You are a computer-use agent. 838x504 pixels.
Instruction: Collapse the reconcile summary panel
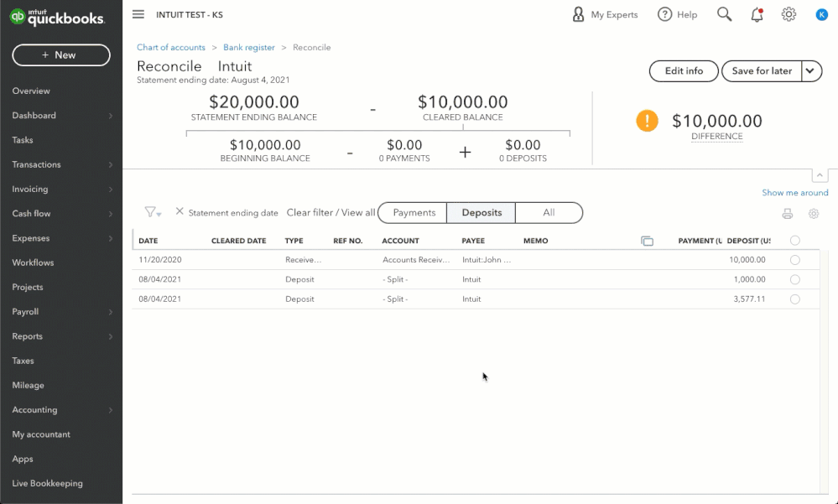(x=820, y=175)
